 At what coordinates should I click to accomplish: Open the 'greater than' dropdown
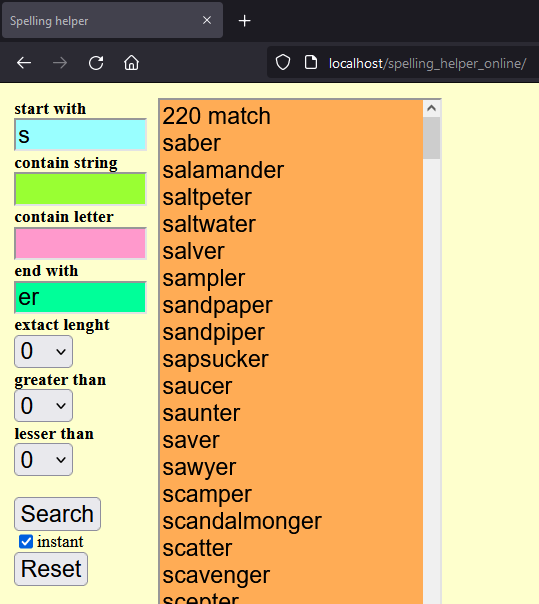(44, 406)
